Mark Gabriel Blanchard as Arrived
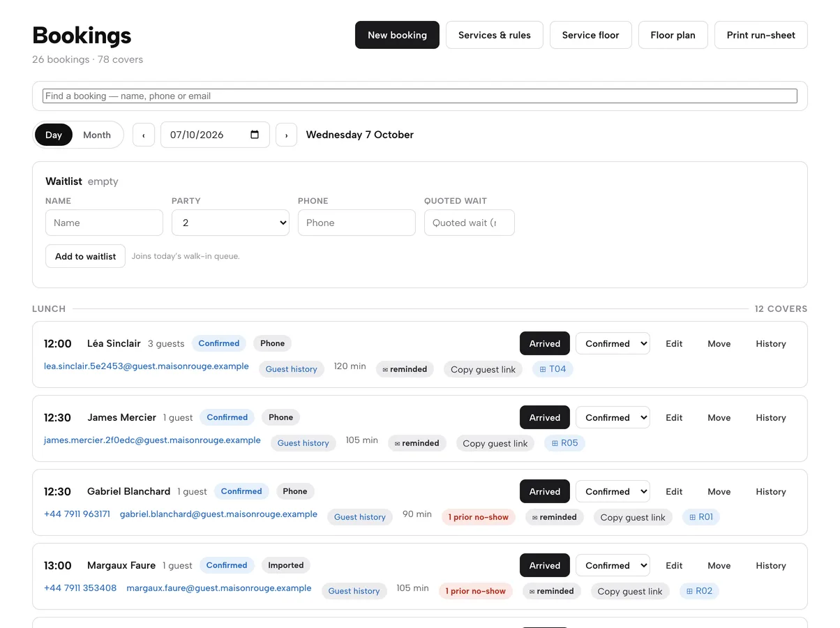Screen dimensions: 840x628 pyautogui.click(x=545, y=491)
